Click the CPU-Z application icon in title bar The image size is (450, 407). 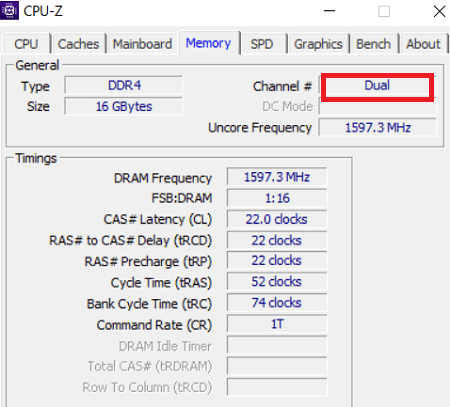coord(9,10)
